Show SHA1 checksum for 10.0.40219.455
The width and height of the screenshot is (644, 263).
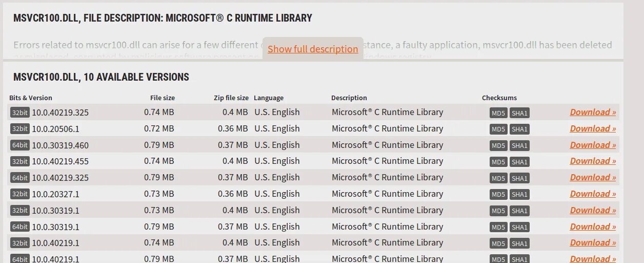[x=519, y=162]
